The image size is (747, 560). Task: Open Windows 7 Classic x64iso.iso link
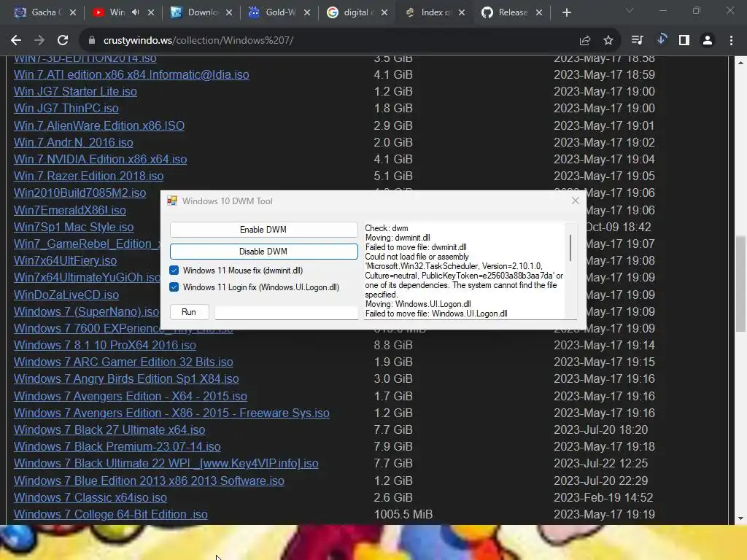click(90, 497)
